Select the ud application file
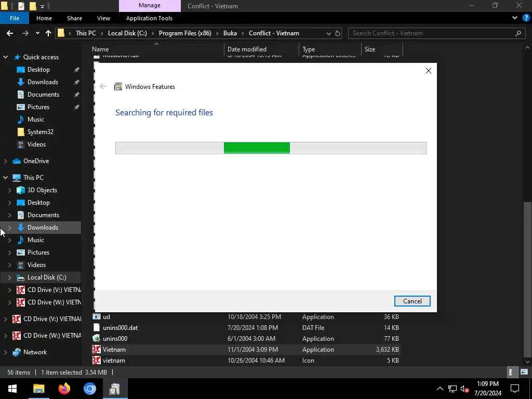Screen dimensions: 532x399 (x=106, y=316)
